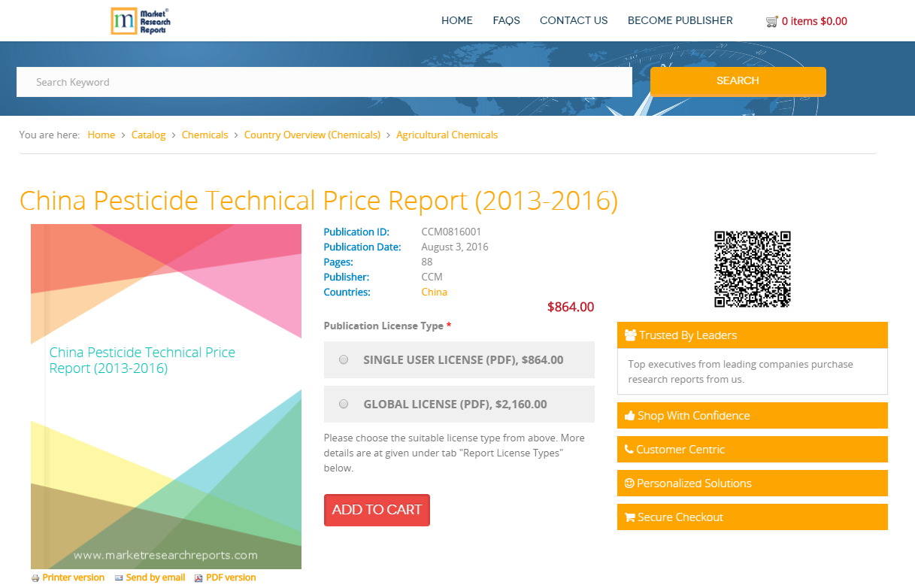
Task: Click the envelope icon for Send by email
Action: click(x=119, y=578)
